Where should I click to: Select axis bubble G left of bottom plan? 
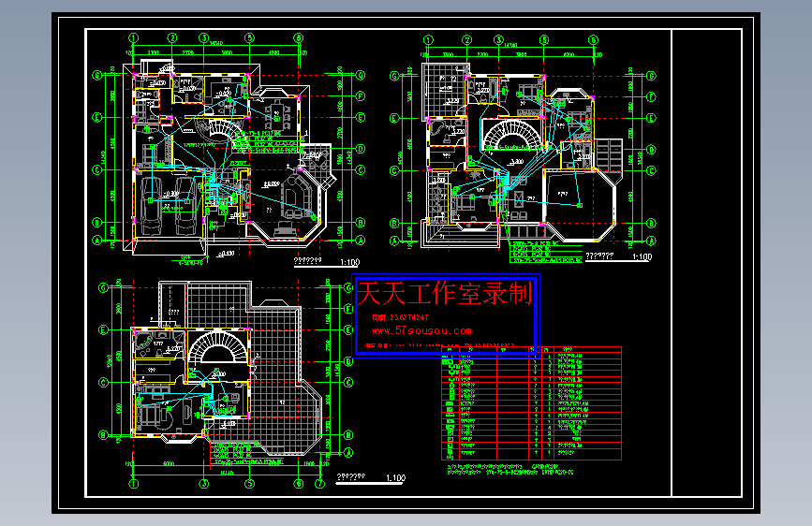click(x=103, y=288)
